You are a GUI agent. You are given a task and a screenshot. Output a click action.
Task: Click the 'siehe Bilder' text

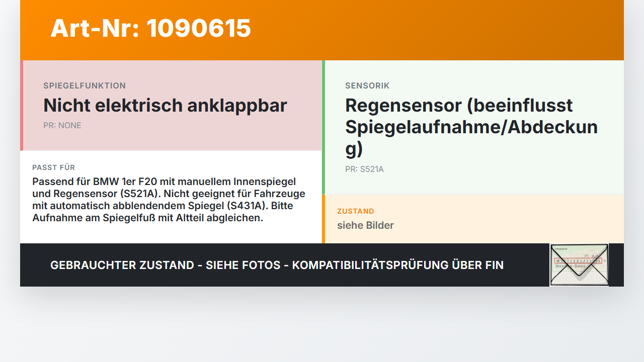(365, 225)
